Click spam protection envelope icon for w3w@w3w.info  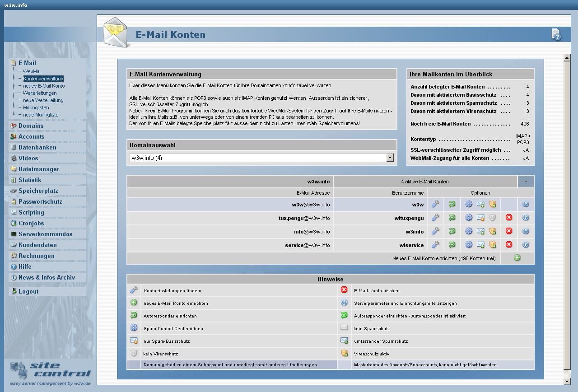[480, 204]
